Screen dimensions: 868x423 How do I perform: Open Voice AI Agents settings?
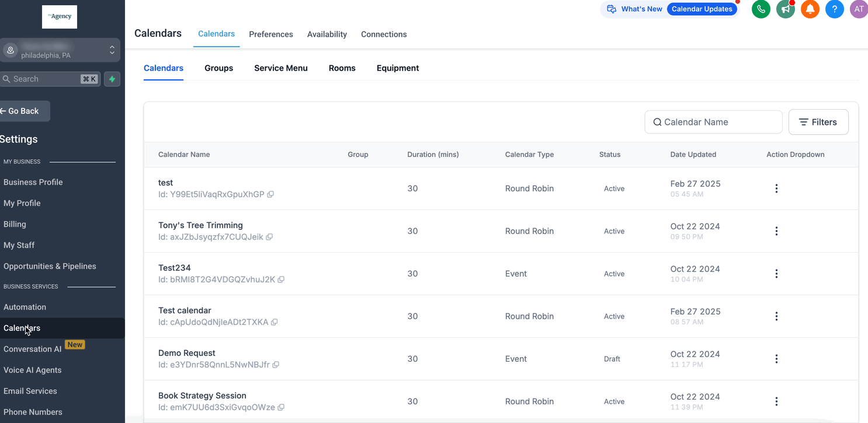(x=33, y=370)
